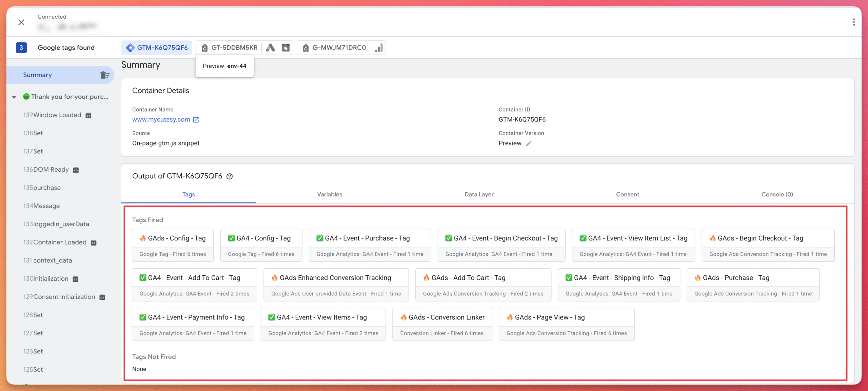
Task: Open GA4 - Event - Payment Info - Tag card
Action: (x=193, y=325)
